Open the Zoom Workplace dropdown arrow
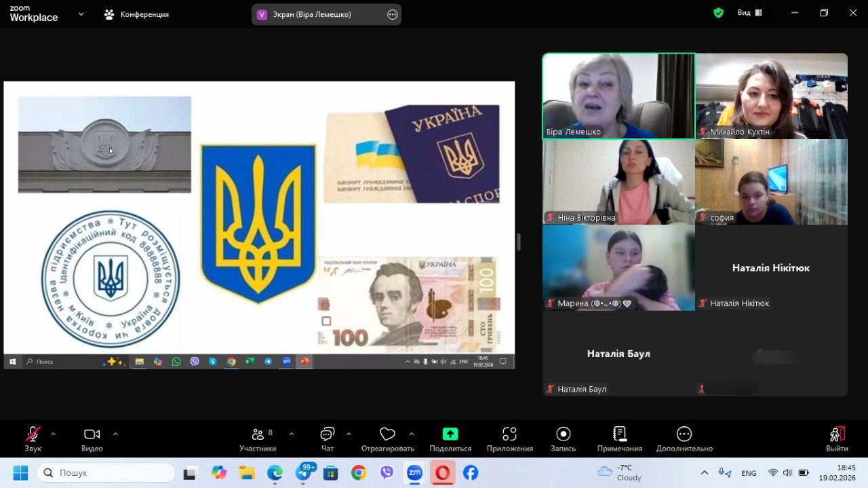 81,14
